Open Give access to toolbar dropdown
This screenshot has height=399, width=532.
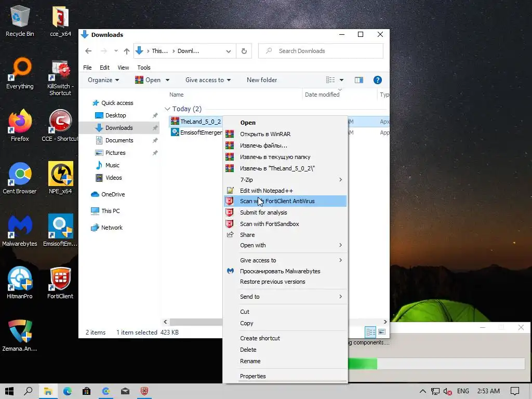(x=208, y=80)
